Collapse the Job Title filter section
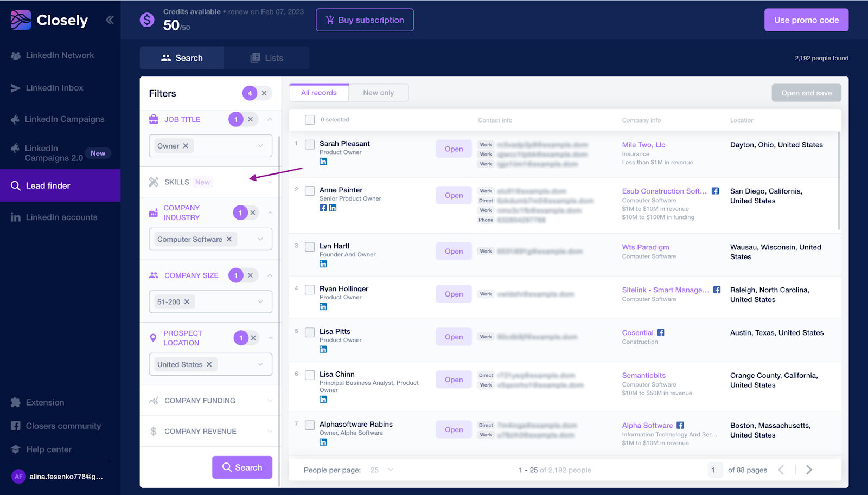Screen dimensions: 868x495 coord(270,119)
